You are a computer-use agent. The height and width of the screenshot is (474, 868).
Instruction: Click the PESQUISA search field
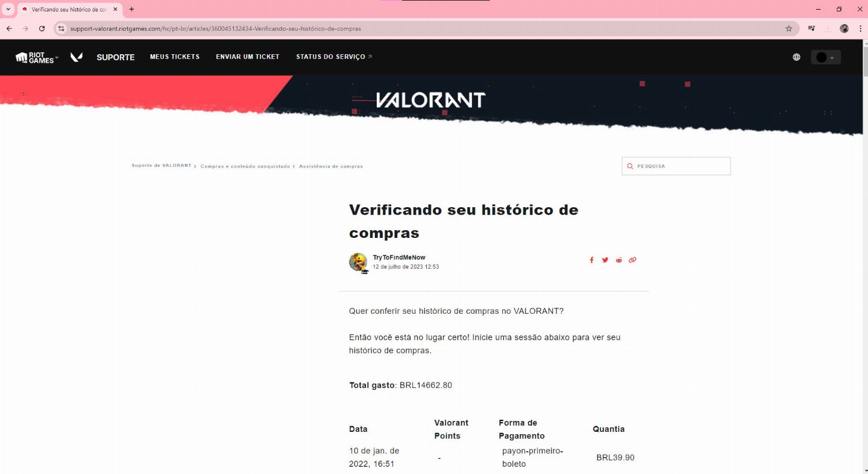tap(676, 166)
